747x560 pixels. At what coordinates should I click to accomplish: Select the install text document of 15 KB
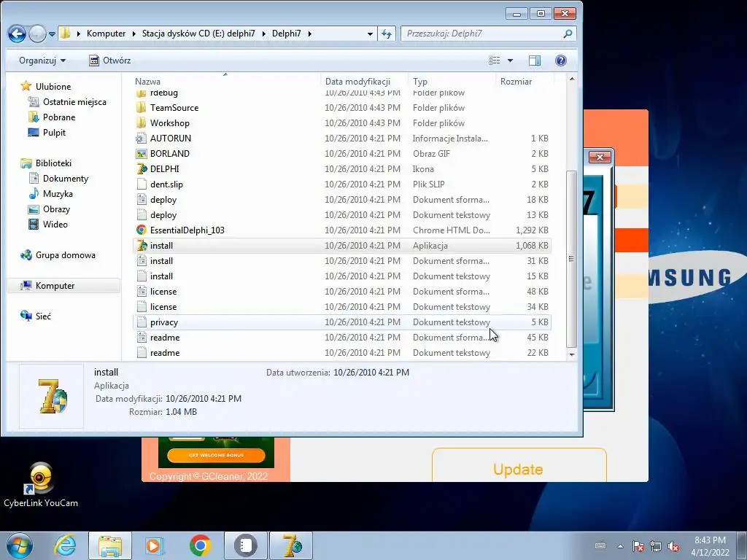click(x=342, y=276)
